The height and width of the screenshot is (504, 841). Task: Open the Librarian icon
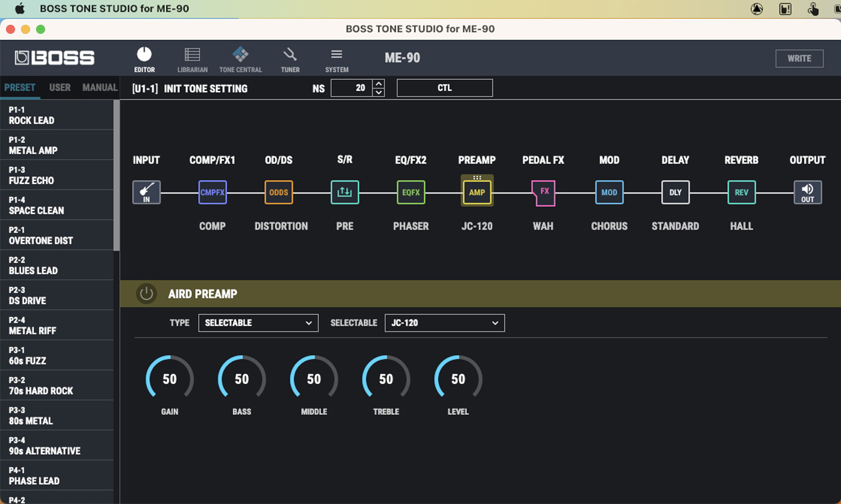click(x=192, y=55)
